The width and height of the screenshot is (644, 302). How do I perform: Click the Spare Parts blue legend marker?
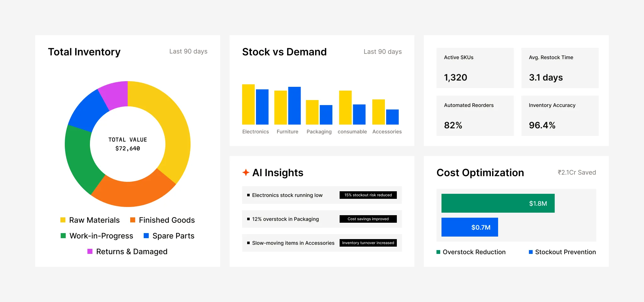146,236
